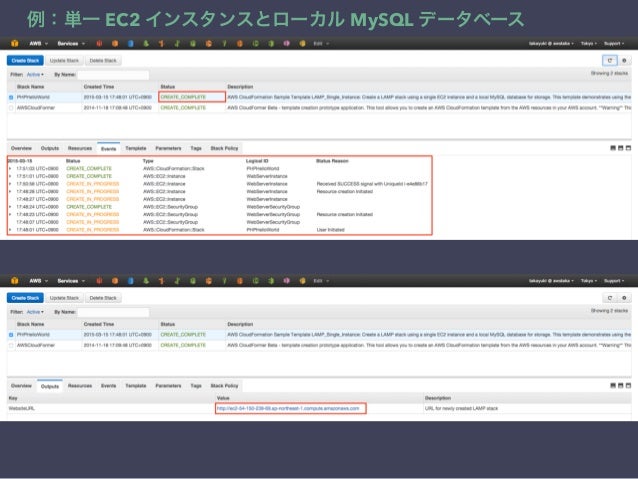Click the WebsiteURL key in Outputs table

click(x=22, y=408)
